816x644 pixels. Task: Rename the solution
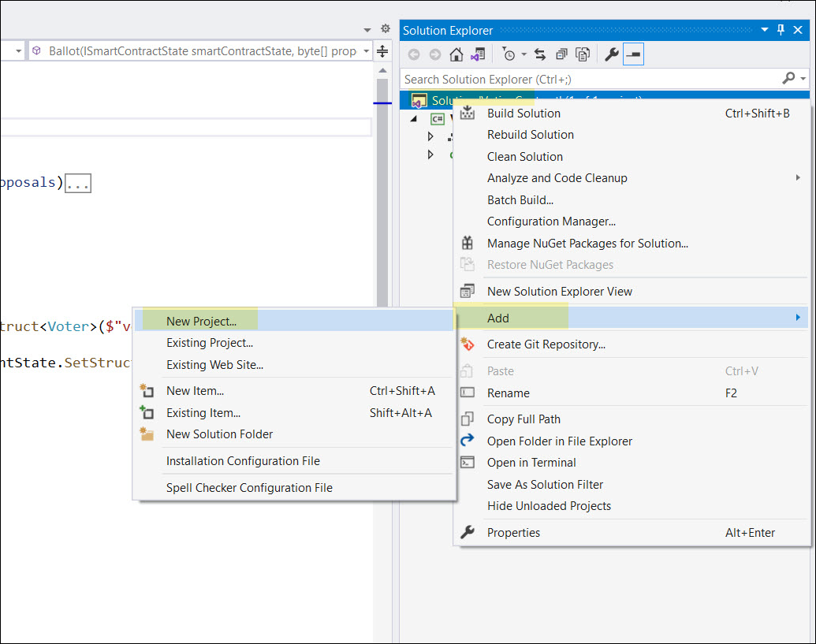coord(632,393)
